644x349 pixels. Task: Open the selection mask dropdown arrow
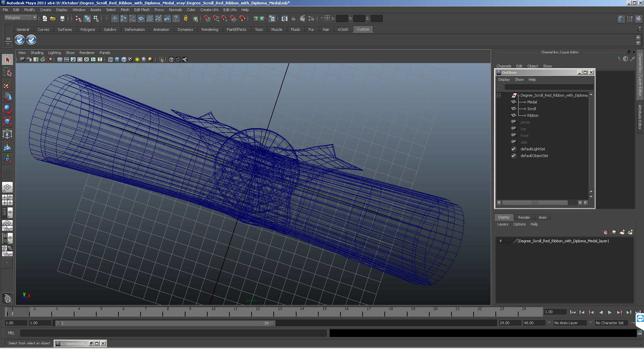pyautogui.click(x=107, y=18)
